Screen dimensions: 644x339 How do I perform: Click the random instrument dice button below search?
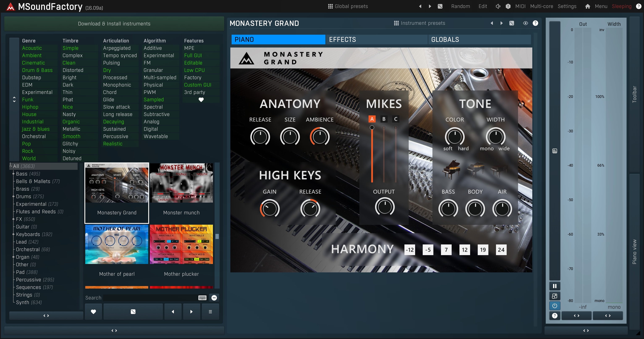point(133,311)
